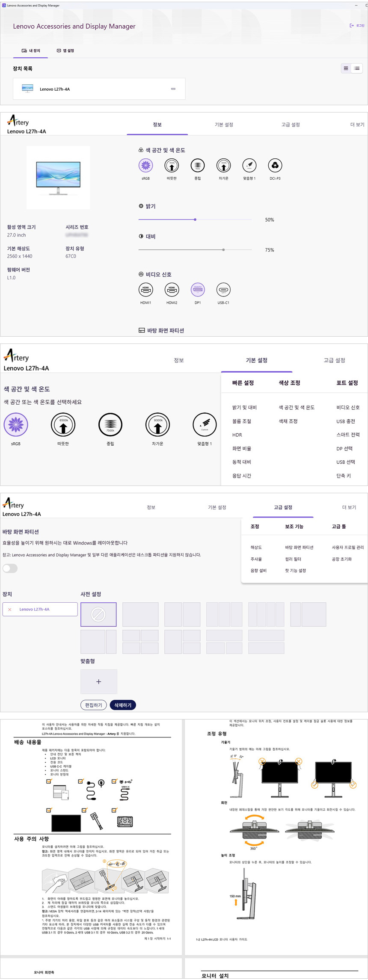Viewport: 368px width, 980px height.
Task: Click the 밝기 brightness slider track
Action: click(195, 219)
